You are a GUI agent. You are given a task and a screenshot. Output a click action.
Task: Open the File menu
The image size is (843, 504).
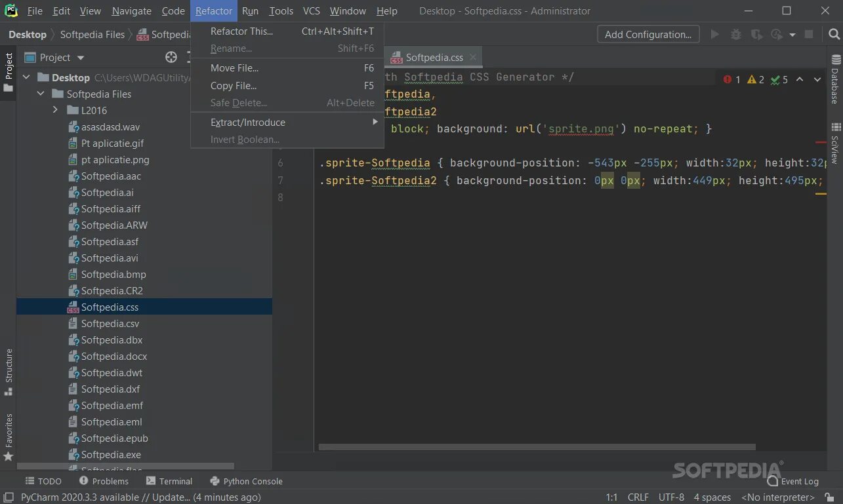click(x=35, y=11)
